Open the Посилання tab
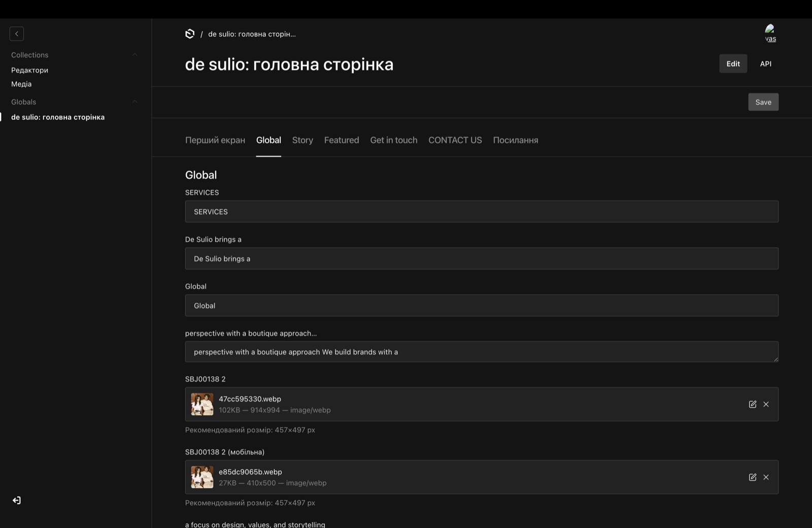Image resolution: width=812 pixels, height=528 pixels. (516, 140)
